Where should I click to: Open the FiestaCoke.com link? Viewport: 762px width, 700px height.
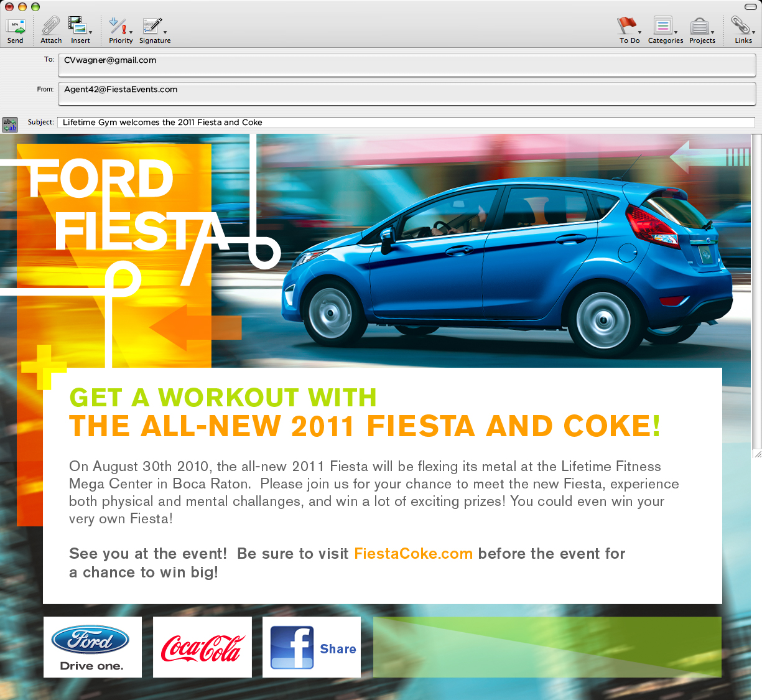point(413,554)
